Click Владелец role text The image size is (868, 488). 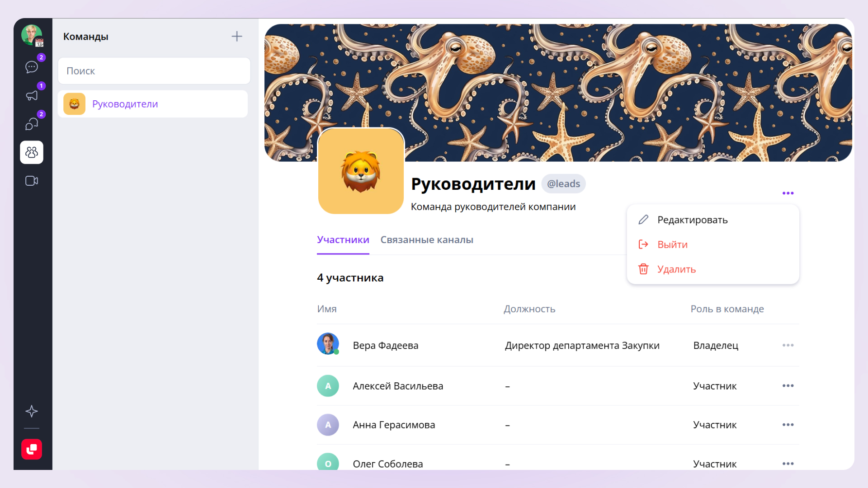click(716, 346)
